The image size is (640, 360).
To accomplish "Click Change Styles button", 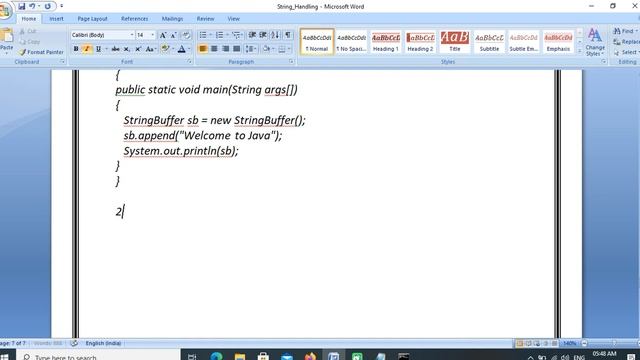I will 595,42.
